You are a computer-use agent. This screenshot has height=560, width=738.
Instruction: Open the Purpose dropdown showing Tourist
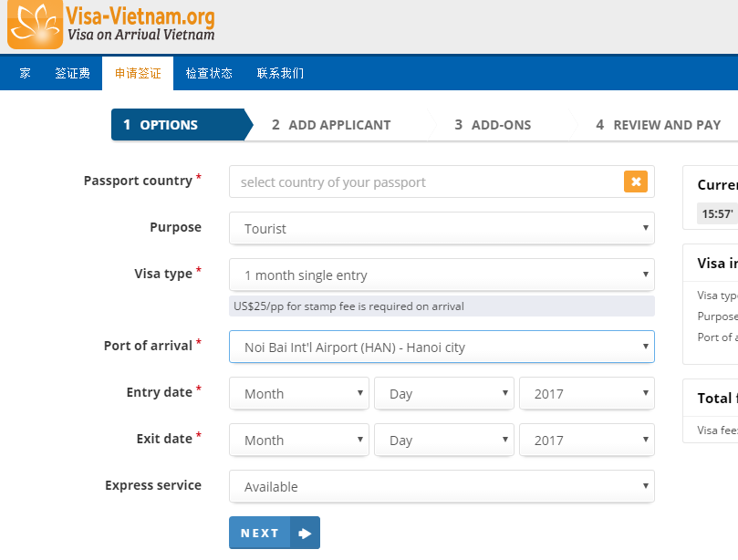click(442, 229)
